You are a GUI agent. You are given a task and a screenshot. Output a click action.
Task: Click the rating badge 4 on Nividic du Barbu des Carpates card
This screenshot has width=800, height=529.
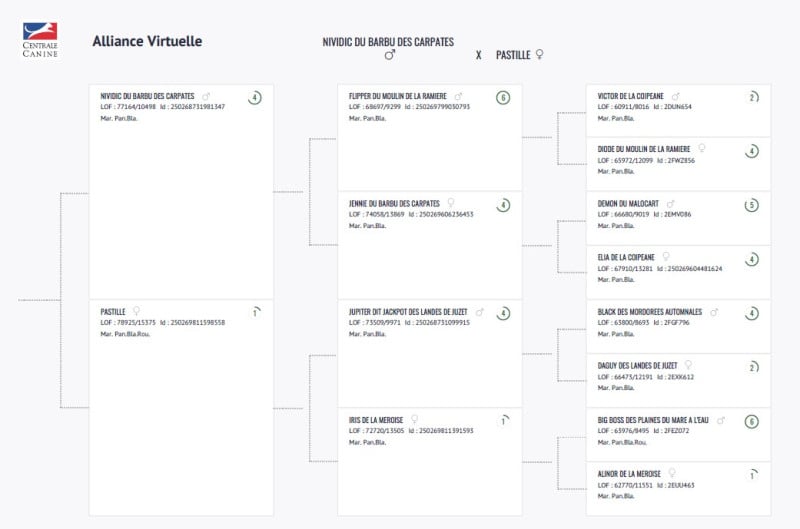pyautogui.click(x=255, y=97)
